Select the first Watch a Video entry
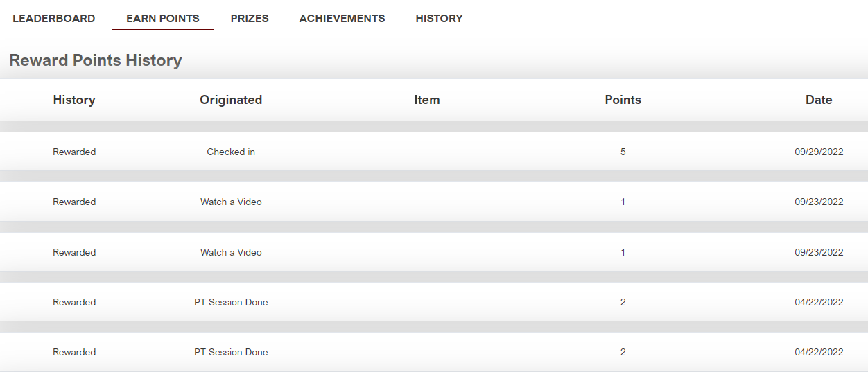The width and height of the screenshot is (868, 372). pos(231,202)
